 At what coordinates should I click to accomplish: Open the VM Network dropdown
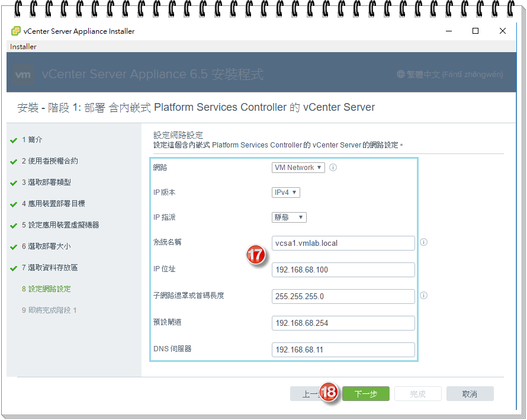pos(298,168)
